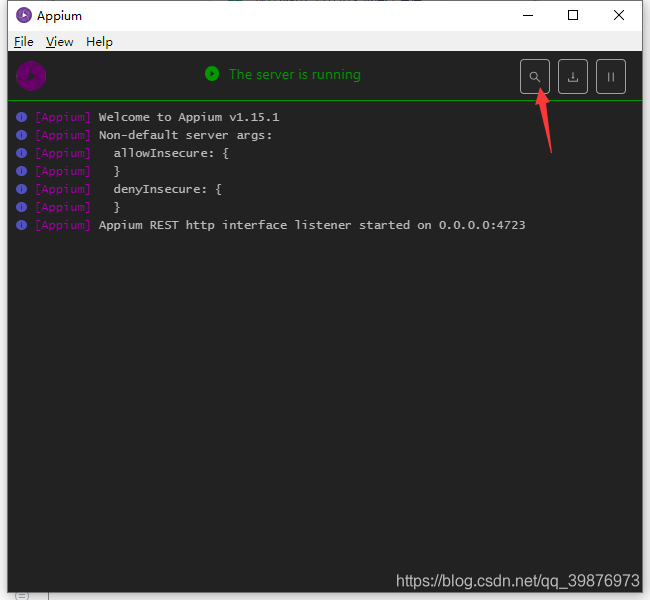
Task: Click the Appium icon in the title bar
Action: 24,15
